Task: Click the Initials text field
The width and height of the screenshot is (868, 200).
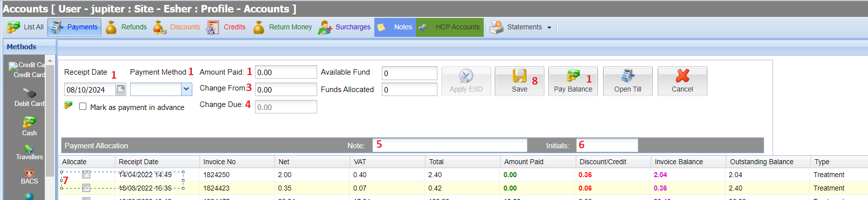Action: click(x=607, y=145)
